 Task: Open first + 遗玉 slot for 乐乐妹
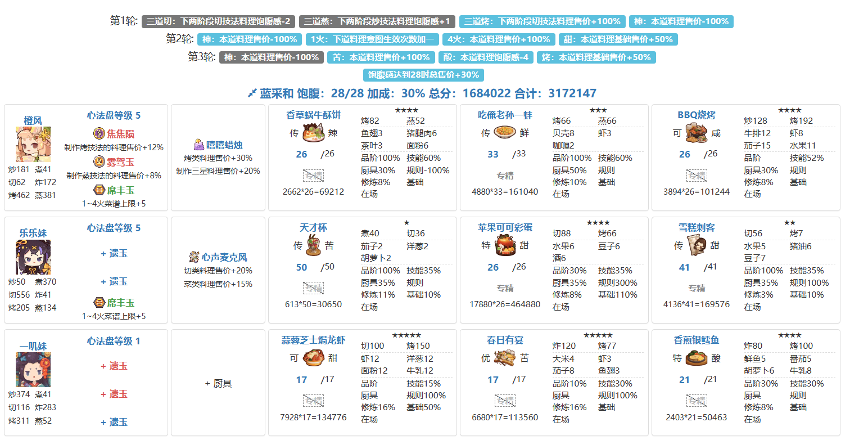pyautogui.click(x=114, y=254)
